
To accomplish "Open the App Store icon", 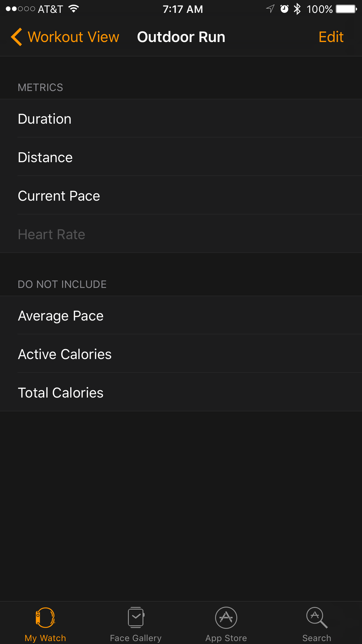I will (226, 617).
